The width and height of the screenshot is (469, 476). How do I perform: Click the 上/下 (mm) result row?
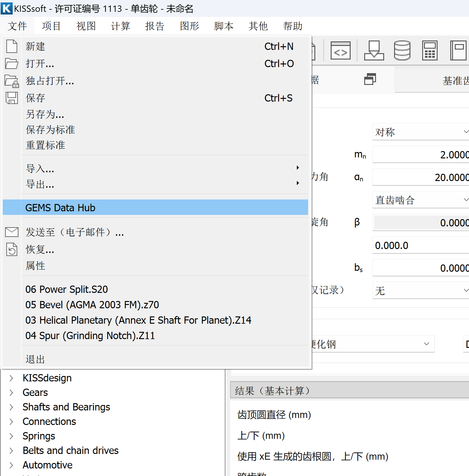pyautogui.click(x=261, y=436)
